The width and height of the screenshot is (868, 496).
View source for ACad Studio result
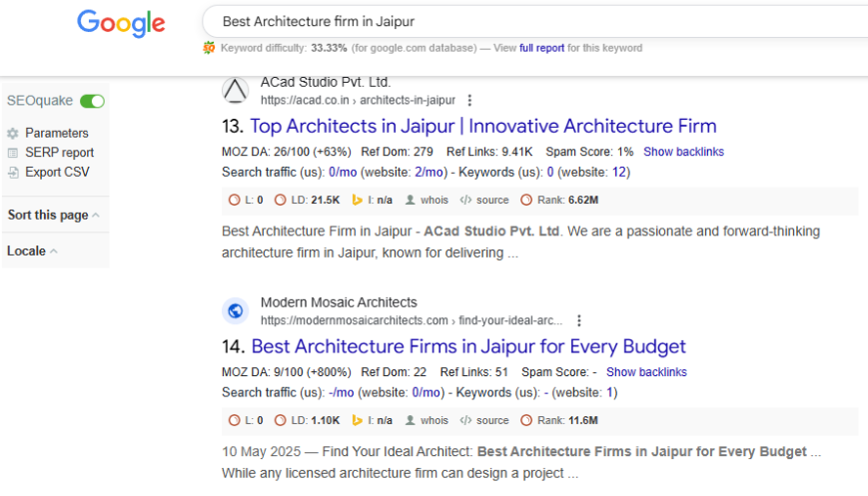484,201
